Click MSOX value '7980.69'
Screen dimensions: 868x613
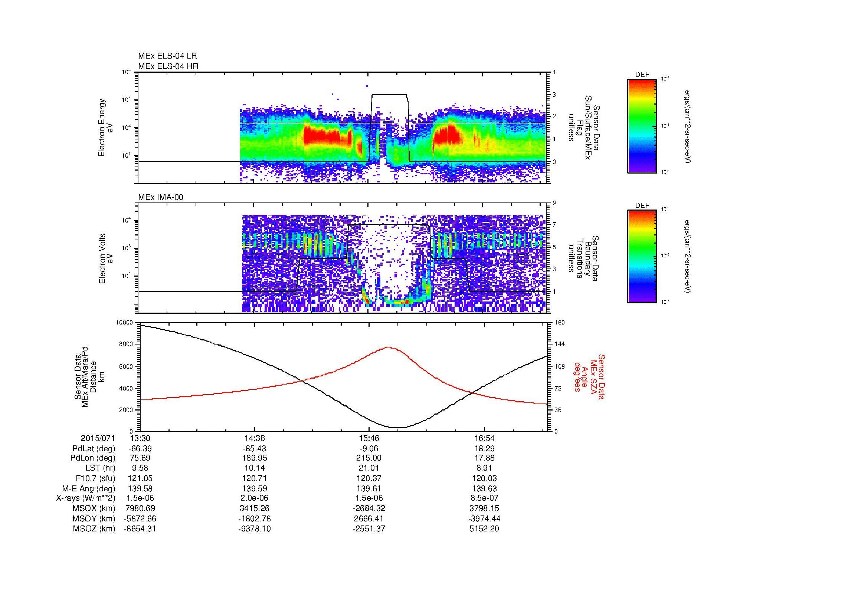click(140, 508)
